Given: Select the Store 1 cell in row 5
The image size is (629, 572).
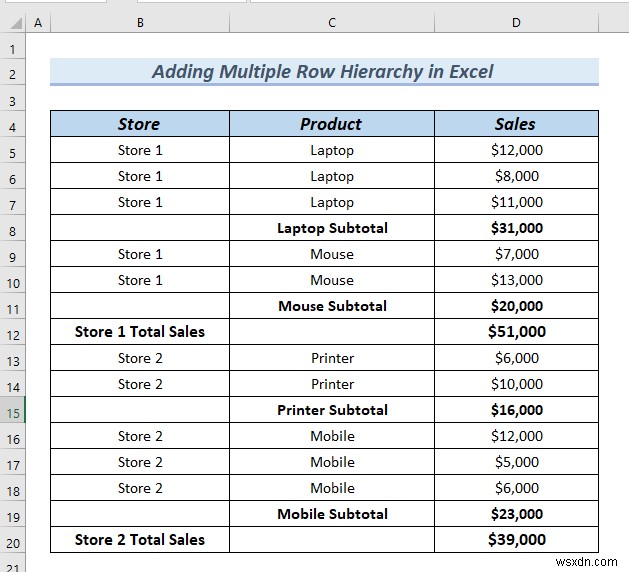Looking at the screenshot, I should pyautogui.click(x=140, y=150).
